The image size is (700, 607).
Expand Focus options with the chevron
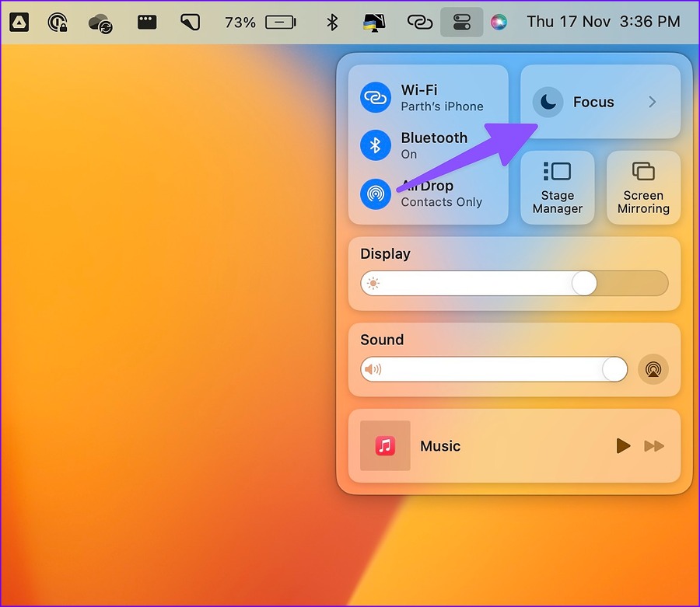(x=653, y=102)
